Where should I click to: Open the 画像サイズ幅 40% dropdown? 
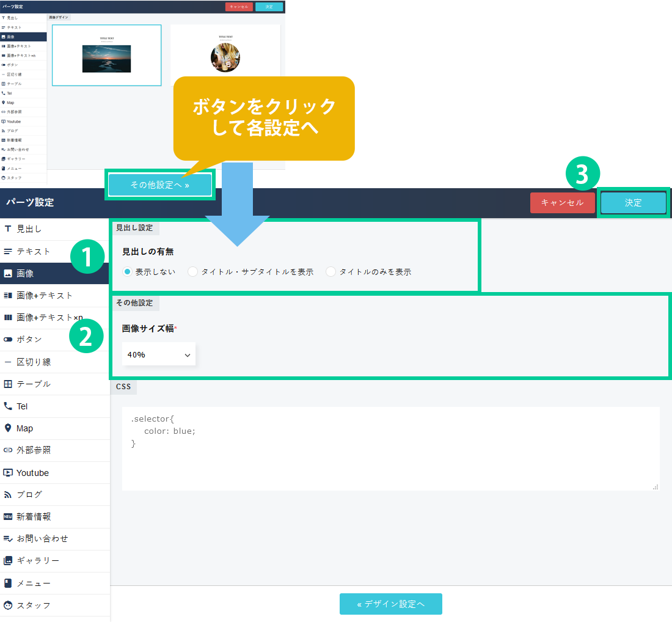(159, 354)
